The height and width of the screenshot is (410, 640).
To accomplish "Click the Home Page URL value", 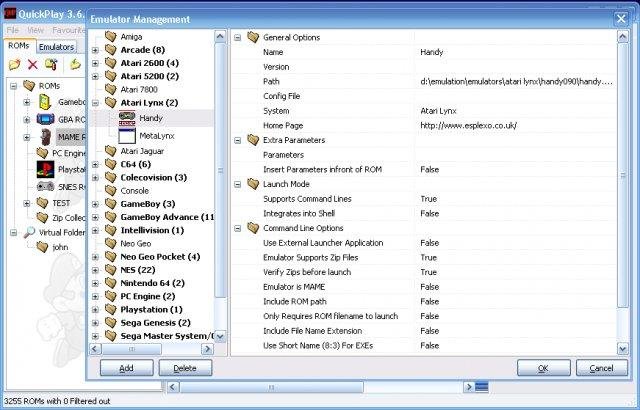I will pos(469,125).
